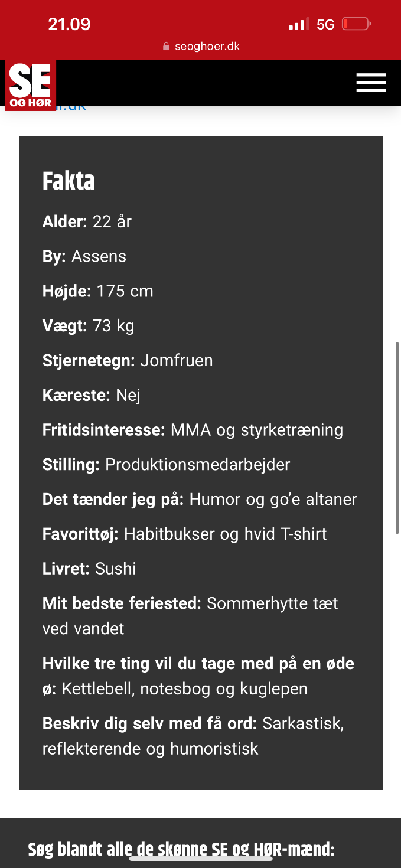The height and width of the screenshot is (868, 401).
Task: Click the Favorittøj: Habitbukser line
Action: point(185,534)
